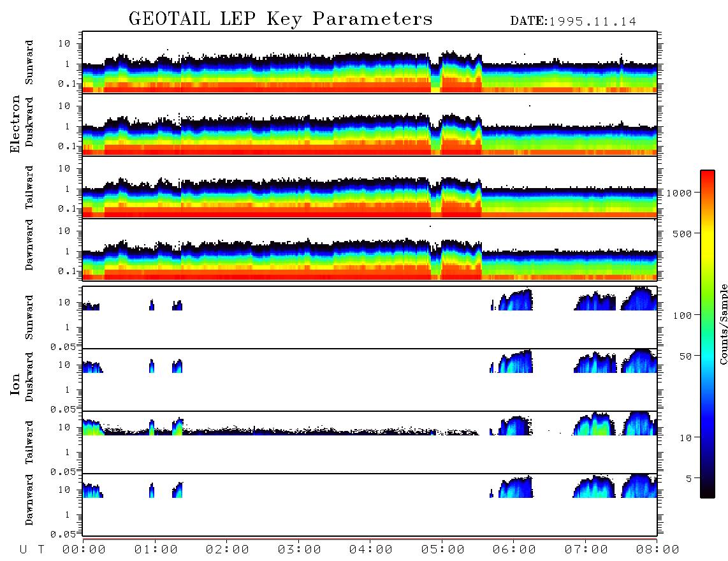Click the 50 colorbar tick label
This screenshot has width=728, height=561.
[x=686, y=356]
